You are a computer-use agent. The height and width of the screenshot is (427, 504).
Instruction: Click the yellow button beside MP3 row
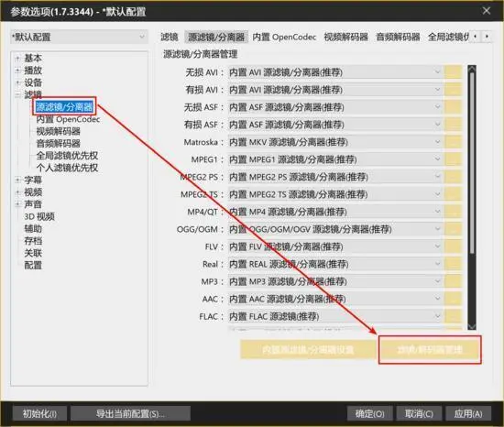click(x=453, y=281)
